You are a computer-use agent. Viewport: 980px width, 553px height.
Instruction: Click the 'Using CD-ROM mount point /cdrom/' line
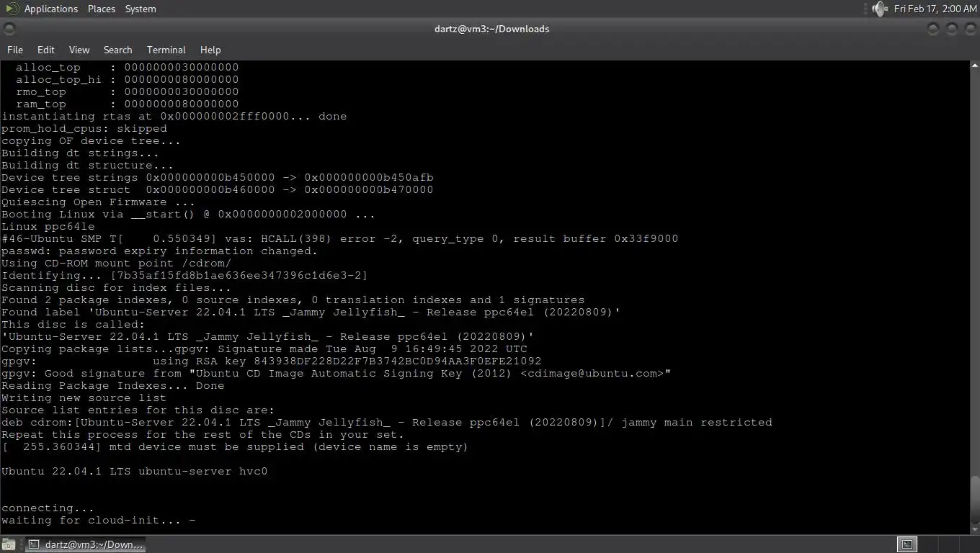[x=116, y=263]
